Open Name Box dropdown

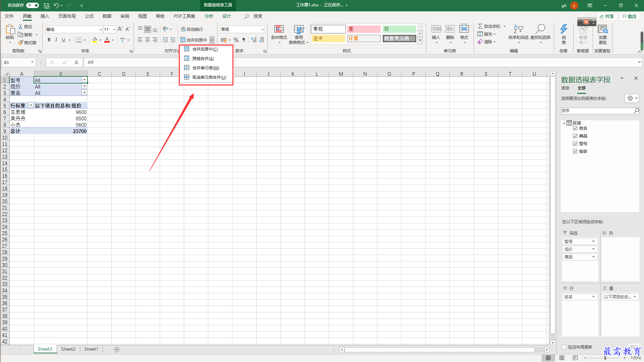(x=32, y=62)
